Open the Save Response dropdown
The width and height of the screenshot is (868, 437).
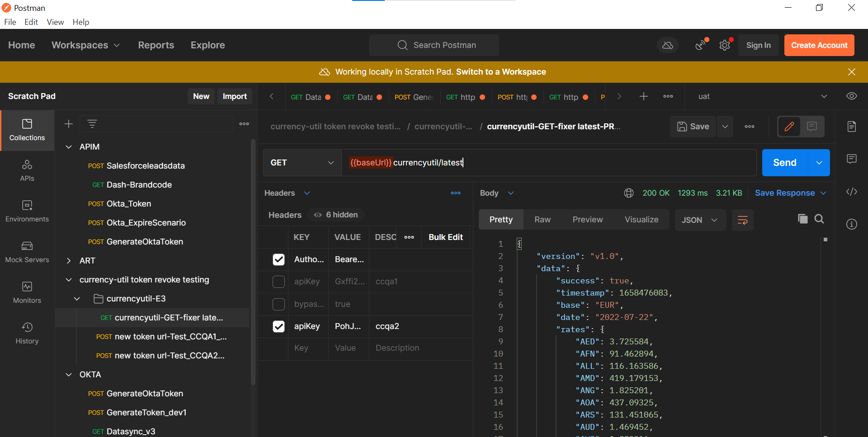tap(791, 193)
